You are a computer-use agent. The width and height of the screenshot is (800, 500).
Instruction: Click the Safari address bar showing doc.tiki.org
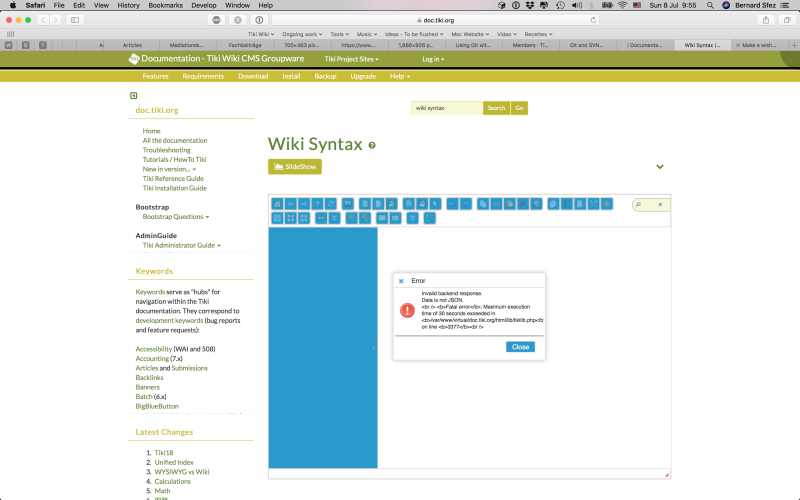pyautogui.click(x=435, y=20)
